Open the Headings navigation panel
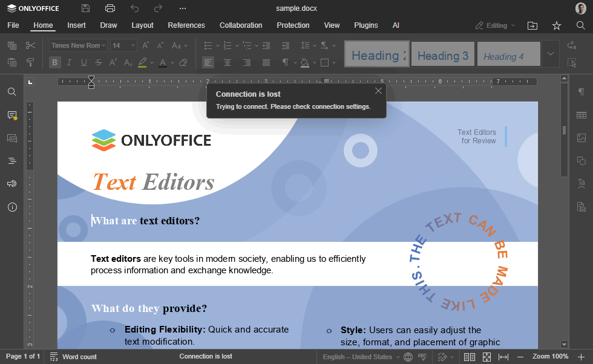 pos(12,161)
